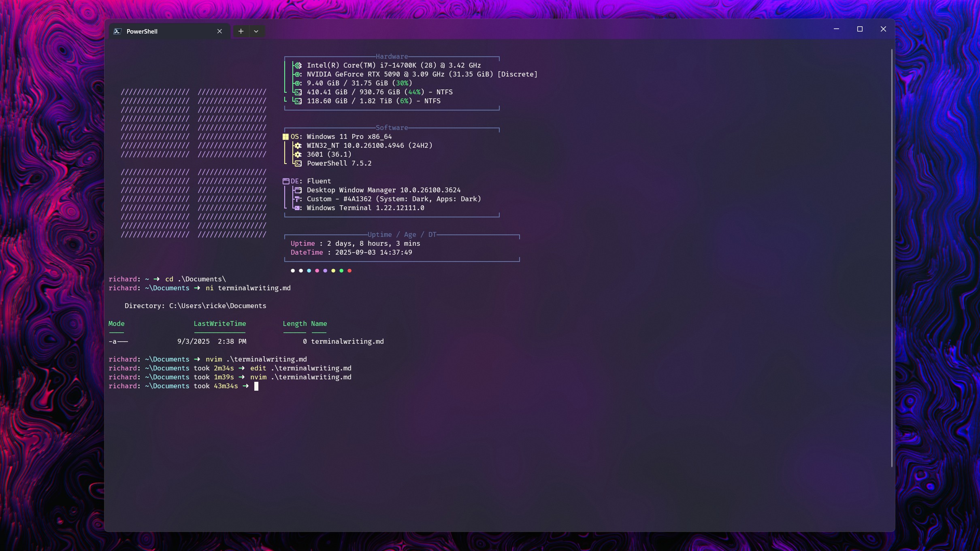The width and height of the screenshot is (980, 551).
Task: Click the cyan color dot
Action: tap(309, 271)
